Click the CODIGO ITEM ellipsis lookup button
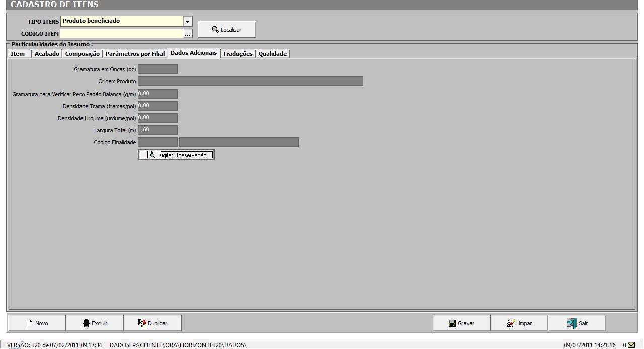The image size is (644, 349). click(188, 34)
